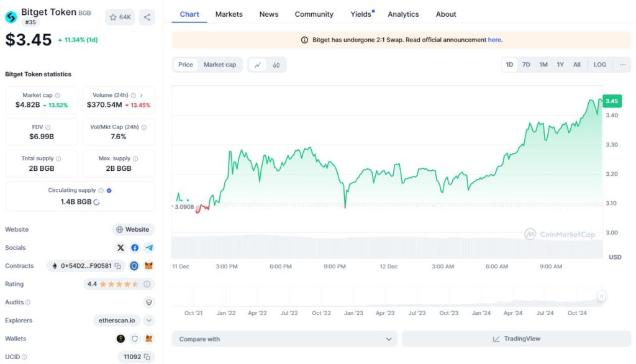Open the chart more options menu

click(x=622, y=65)
